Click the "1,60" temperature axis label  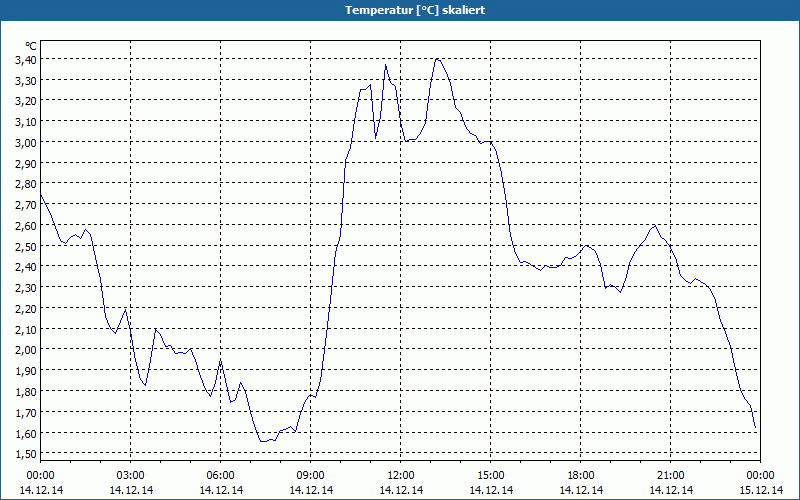click(26, 433)
